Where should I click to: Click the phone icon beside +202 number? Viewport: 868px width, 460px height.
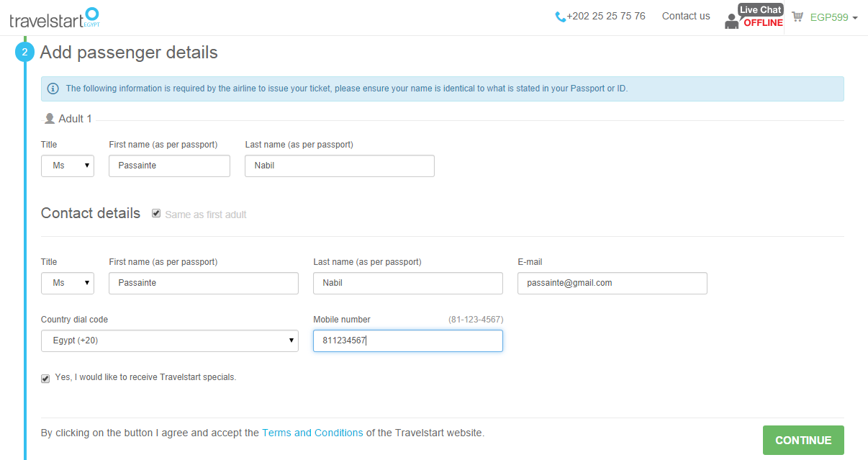(561, 17)
